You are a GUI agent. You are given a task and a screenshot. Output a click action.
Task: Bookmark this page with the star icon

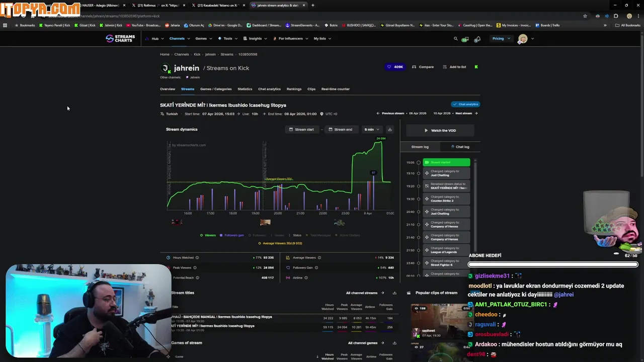point(585,16)
